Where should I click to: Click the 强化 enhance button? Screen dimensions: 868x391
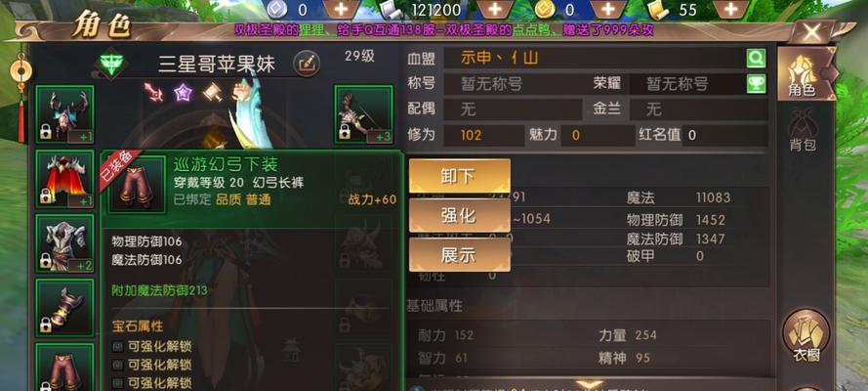click(x=460, y=215)
